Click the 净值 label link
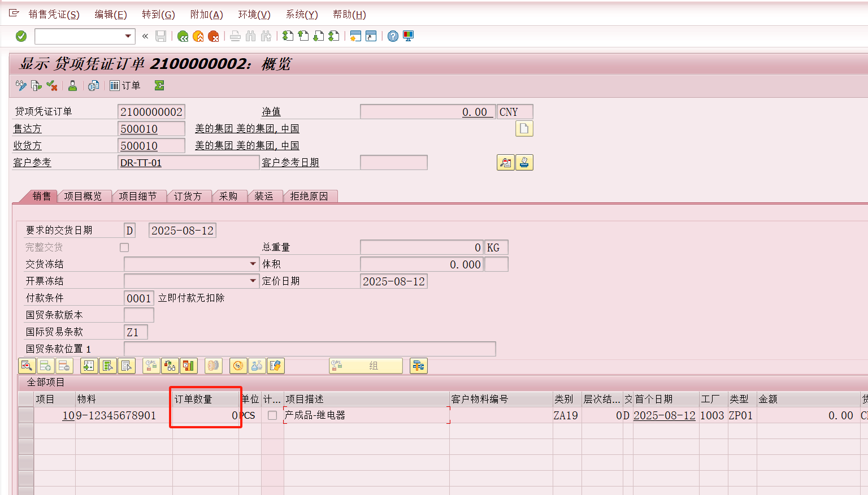This screenshot has height=495, width=868. click(271, 112)
